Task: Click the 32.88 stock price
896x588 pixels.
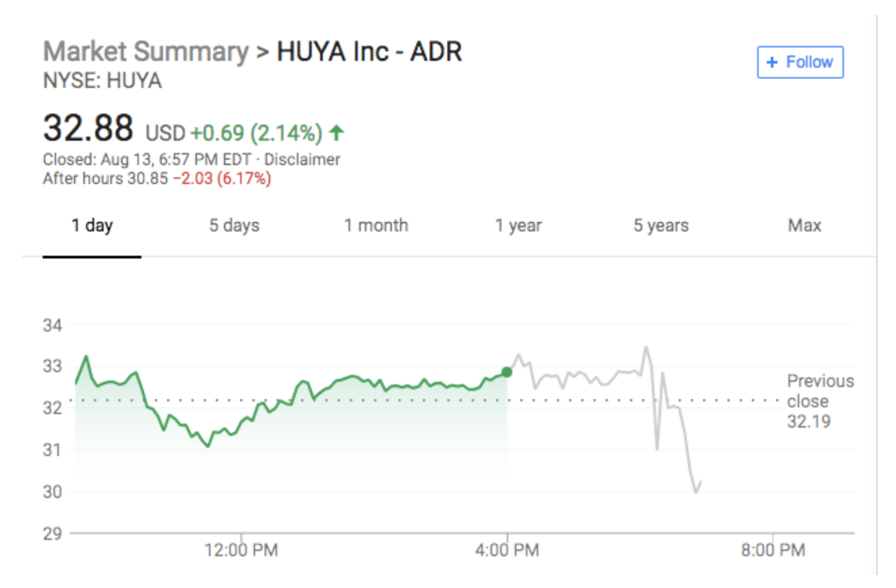Action: [88, 129]
